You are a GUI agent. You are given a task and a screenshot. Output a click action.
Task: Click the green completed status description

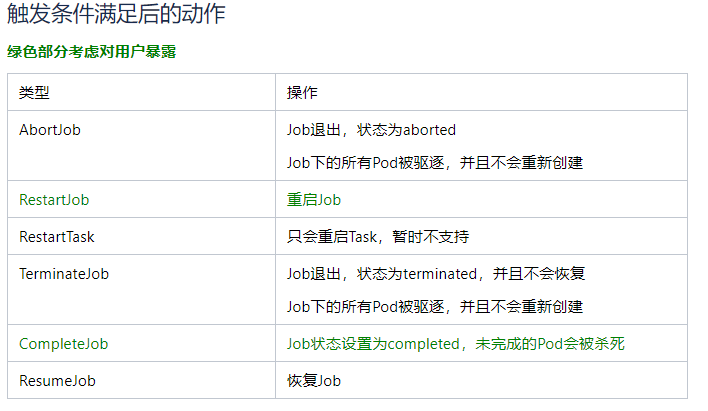click(x=456, y=344)
